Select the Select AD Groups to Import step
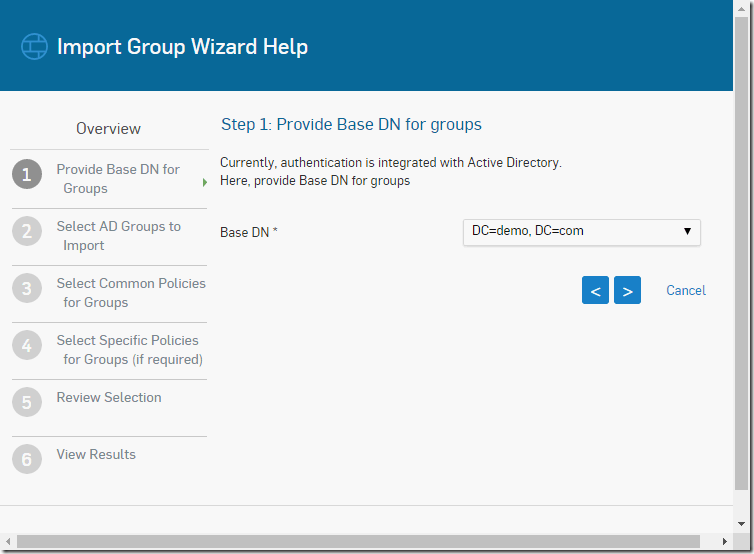 [119, 236]
